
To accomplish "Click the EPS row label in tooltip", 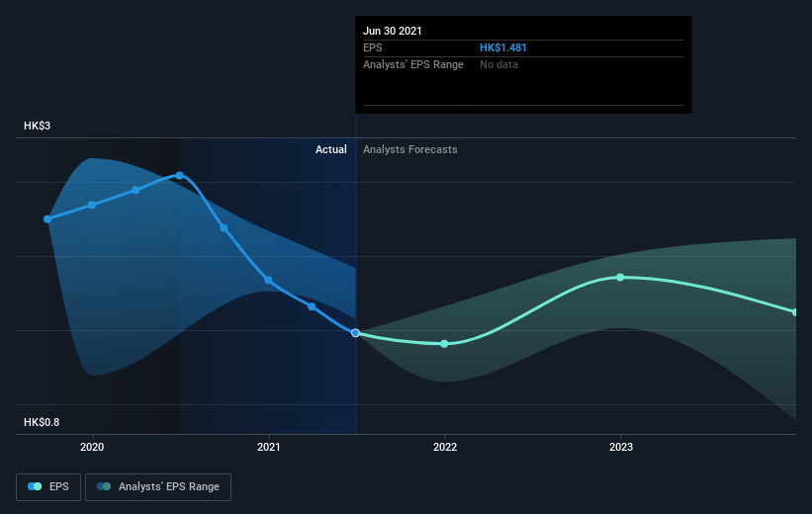I will [x=372, y=47].
